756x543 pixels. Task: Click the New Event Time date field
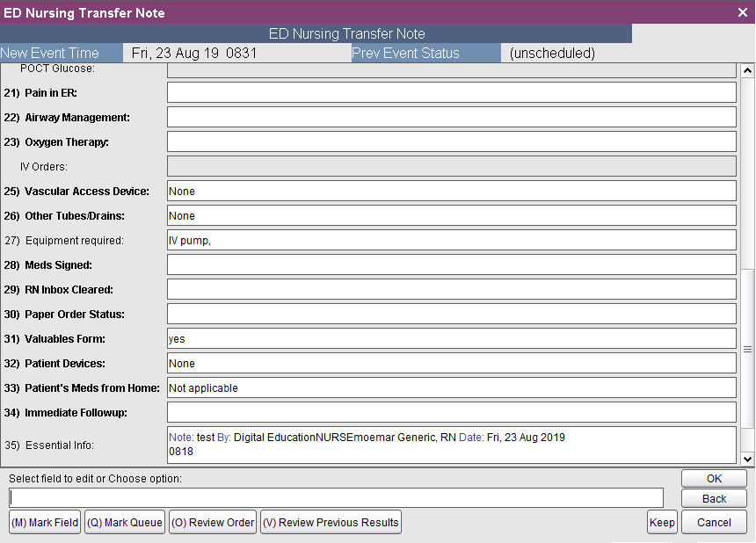[x=237, y=53]
